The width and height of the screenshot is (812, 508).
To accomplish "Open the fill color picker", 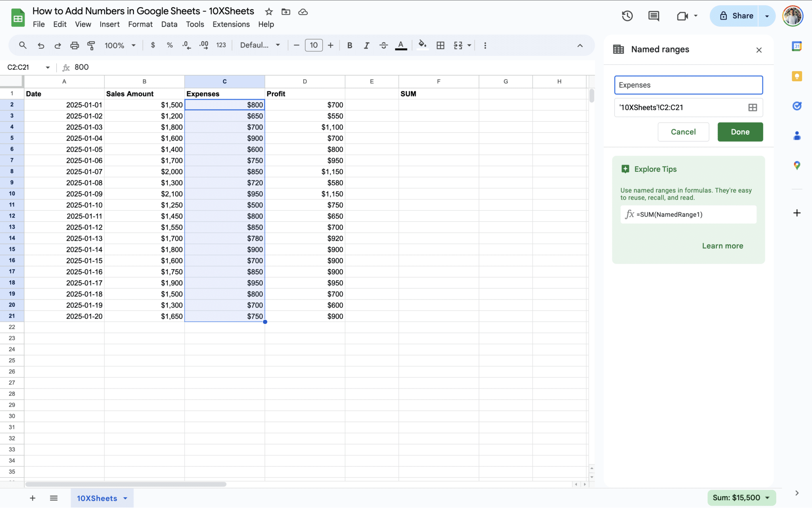I will pyautogui.click(x=422, y=45).
